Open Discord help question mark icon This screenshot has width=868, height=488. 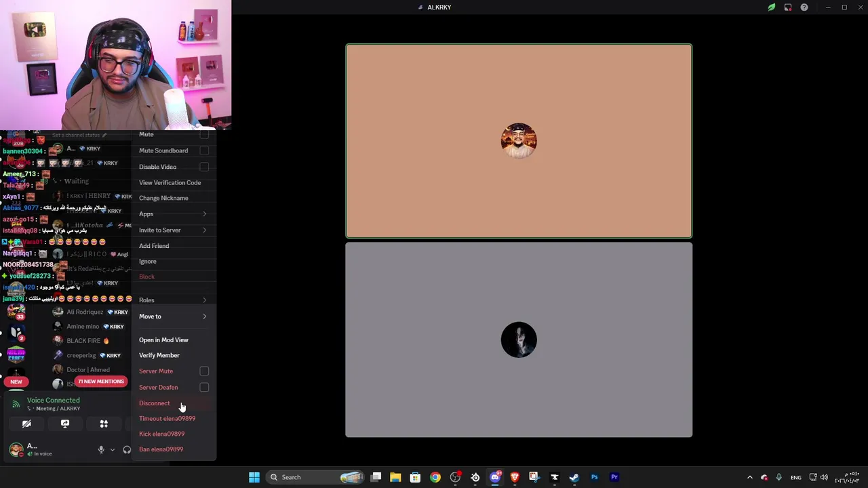804,7
